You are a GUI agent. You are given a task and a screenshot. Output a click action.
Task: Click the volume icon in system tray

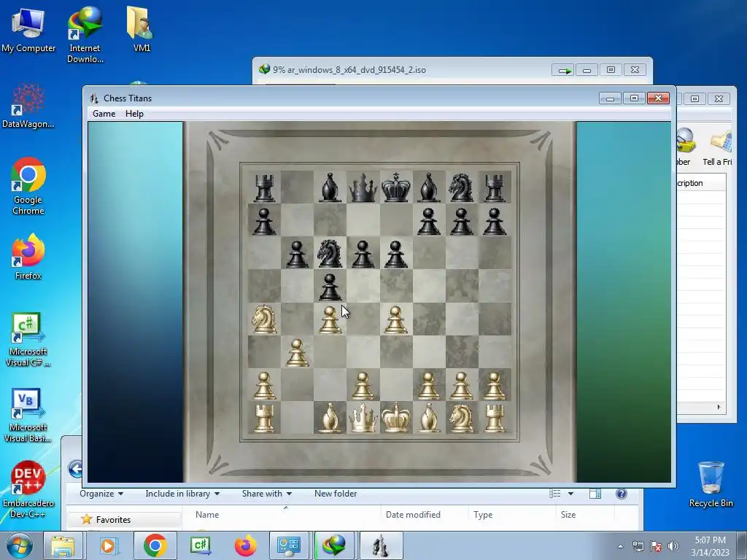673,545
